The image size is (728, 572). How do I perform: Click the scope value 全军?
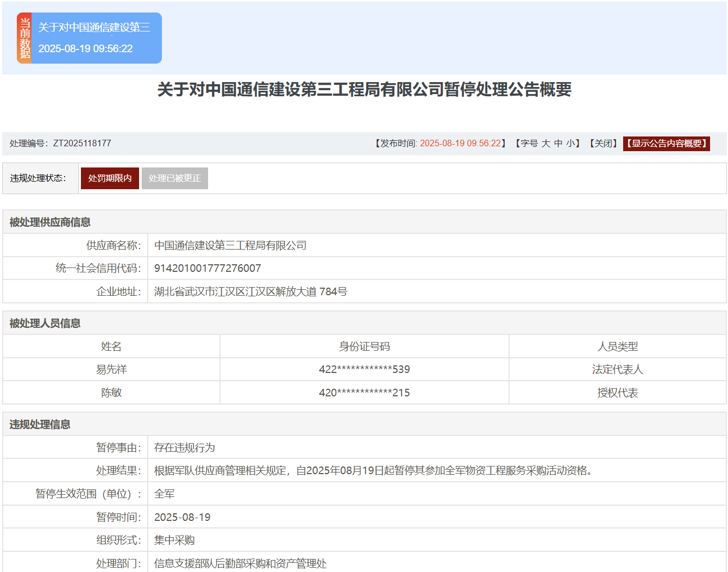pos(165,494)
